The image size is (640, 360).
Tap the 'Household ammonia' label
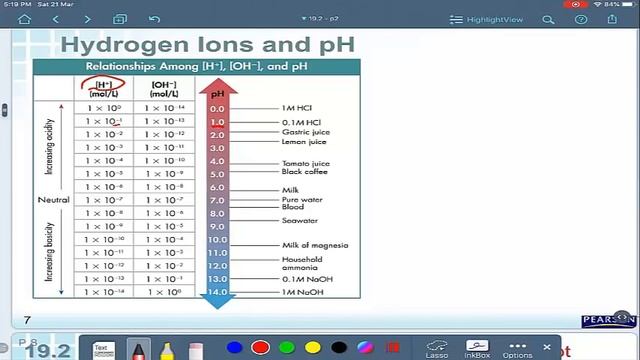tap(302, 263)
